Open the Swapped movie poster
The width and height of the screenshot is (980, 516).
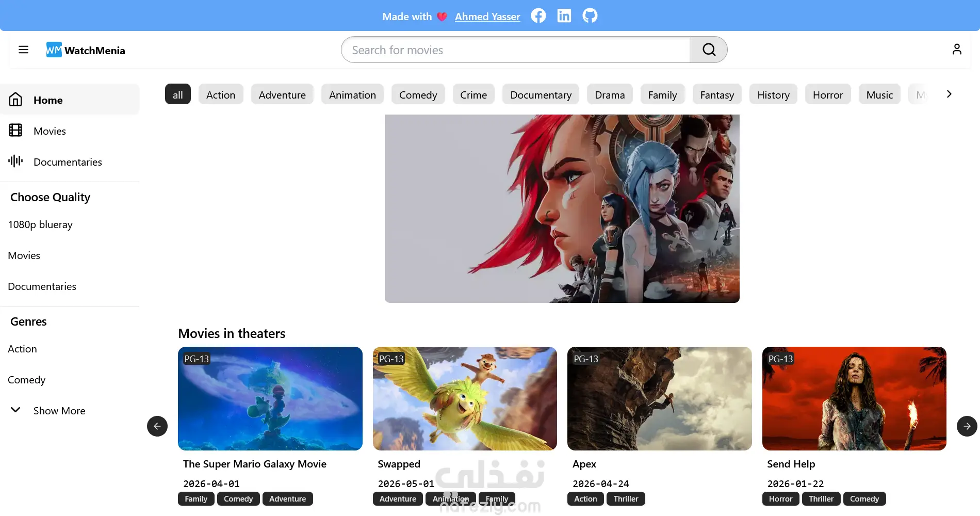[465, 398]
